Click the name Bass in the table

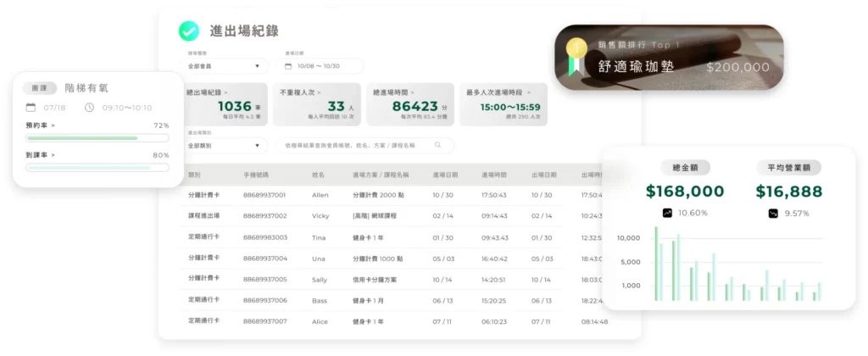(x=320, y=301)
